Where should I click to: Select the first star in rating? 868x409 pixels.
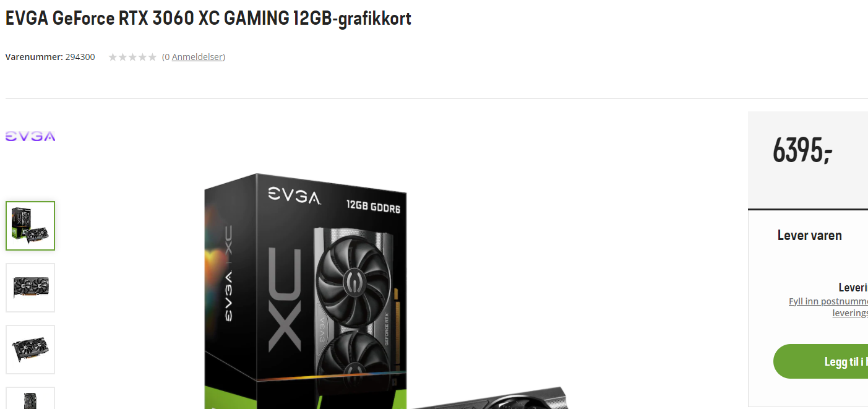click(x=113, y=57)
